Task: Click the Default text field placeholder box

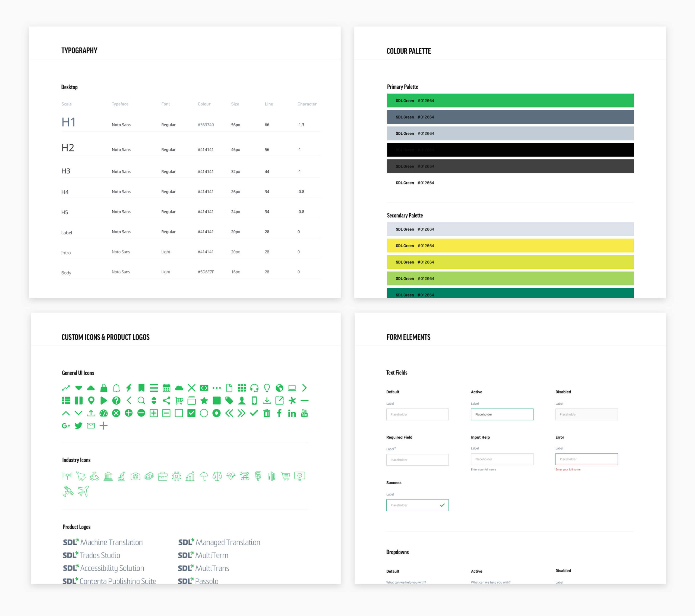Action: (418, 414)
